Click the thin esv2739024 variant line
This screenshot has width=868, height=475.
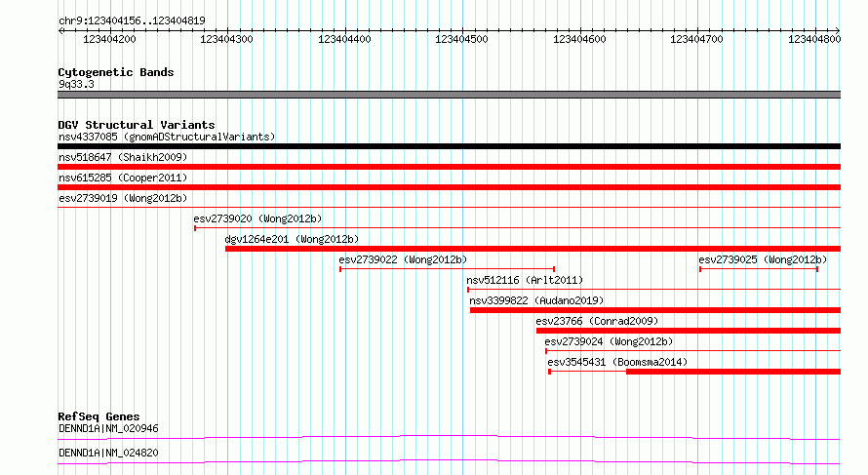click(693, 350)
